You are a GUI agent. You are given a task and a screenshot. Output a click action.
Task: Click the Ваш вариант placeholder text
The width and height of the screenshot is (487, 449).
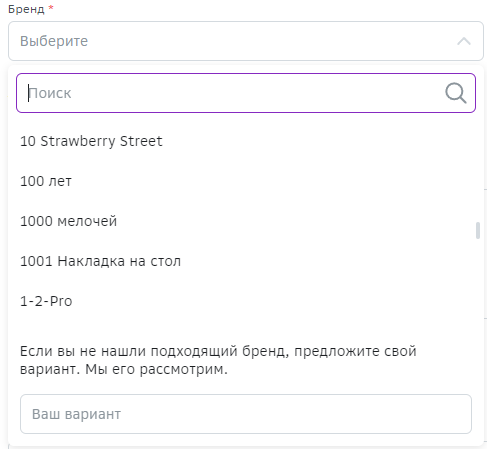point(76,414)
